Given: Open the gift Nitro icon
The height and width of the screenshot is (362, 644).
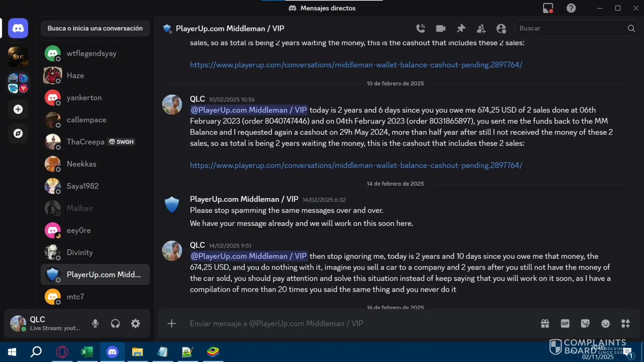Looking at the screenshot, I should [x=545, y=323].
